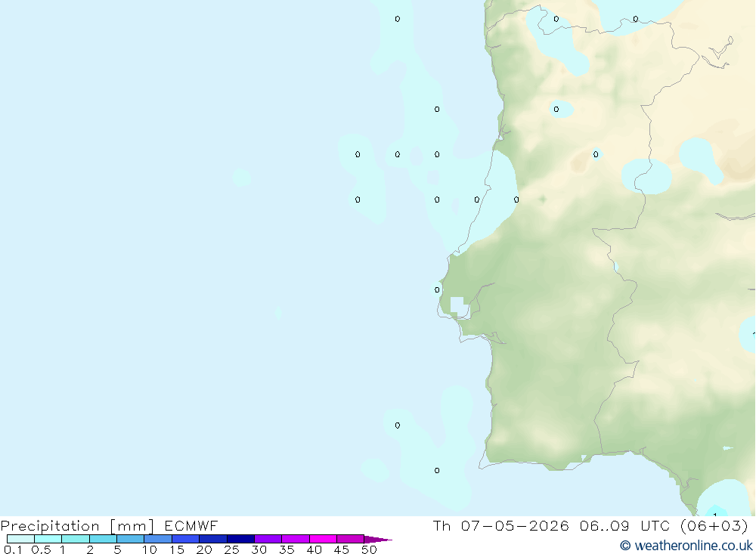Image resolution: width=756 pixels, height=554 pixels.
Task: Click the '20' legend scale label
Action: (204, 549)
